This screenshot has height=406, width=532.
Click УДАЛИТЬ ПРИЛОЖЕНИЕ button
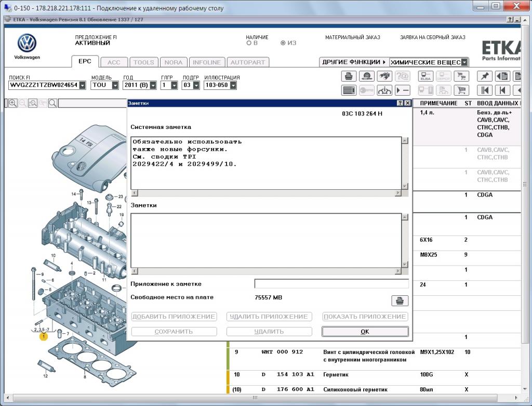269,317
